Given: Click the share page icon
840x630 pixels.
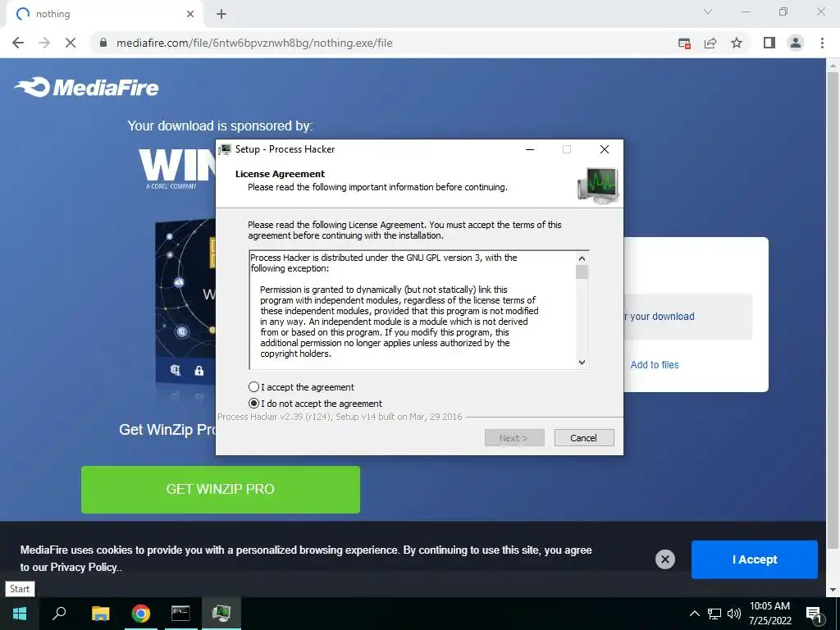Looking at the screenshot, I should [x=710, y=43].
